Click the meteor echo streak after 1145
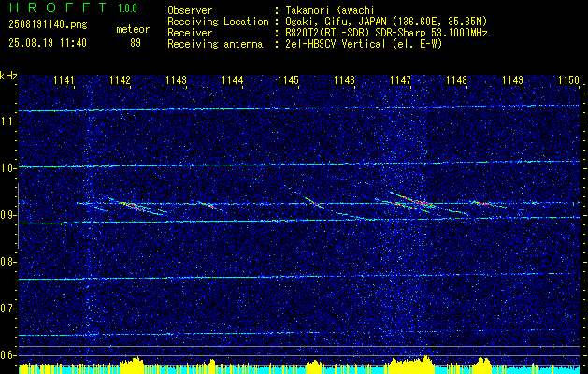This screenshot has width=588, height=374. point(316,204)
